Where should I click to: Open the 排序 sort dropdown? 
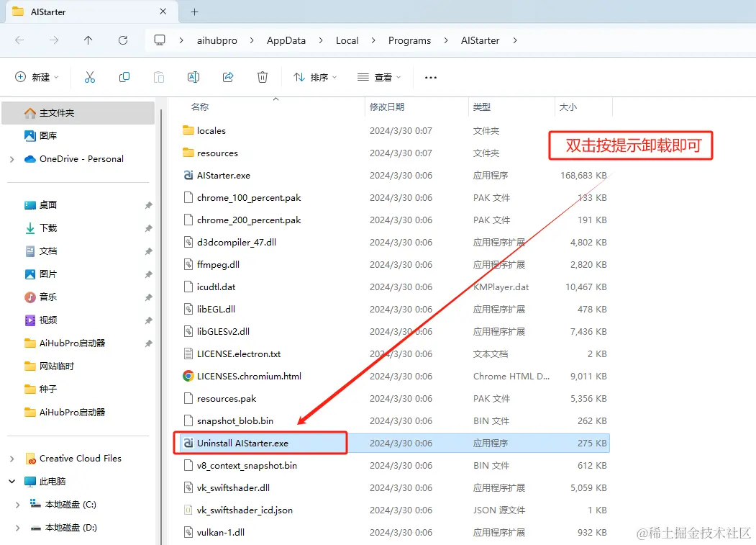(x=314, y=77)
